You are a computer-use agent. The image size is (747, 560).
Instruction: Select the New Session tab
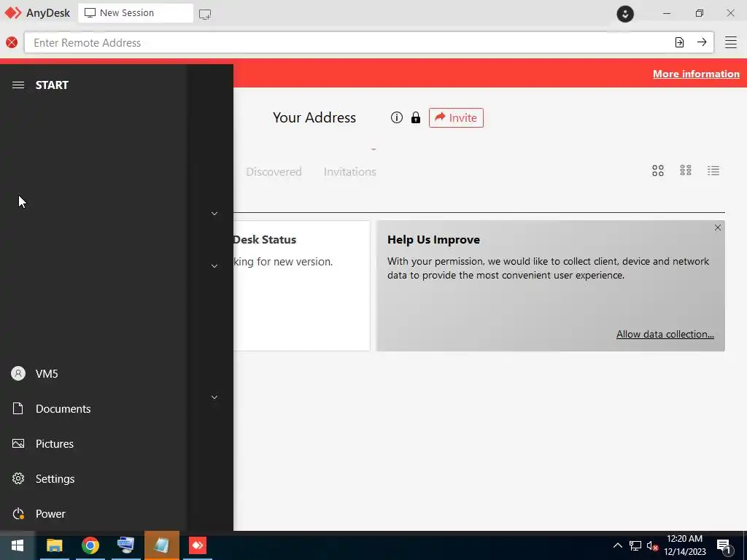pos(136,13)
